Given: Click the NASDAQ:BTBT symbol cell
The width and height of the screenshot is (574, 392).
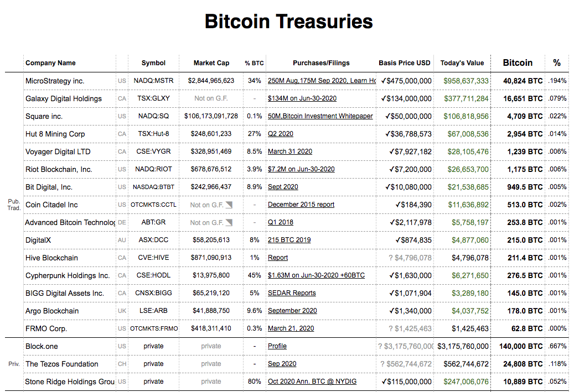Looking at the screenshot, I should (153, 187).
